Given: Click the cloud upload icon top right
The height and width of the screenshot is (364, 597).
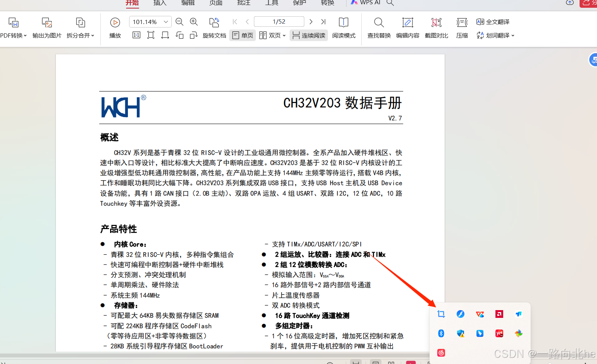Looking at the screenshot, I should click(x=569, y=2).
